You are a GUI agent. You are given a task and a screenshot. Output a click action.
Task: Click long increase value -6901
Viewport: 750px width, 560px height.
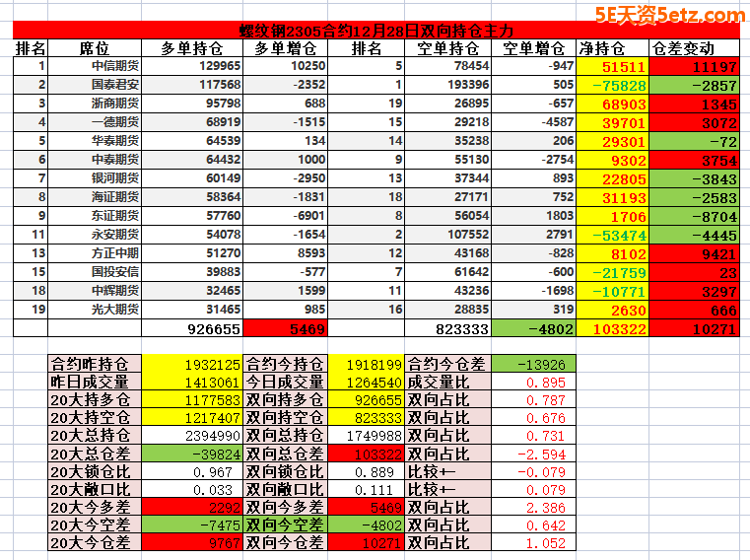click(286, 215)
